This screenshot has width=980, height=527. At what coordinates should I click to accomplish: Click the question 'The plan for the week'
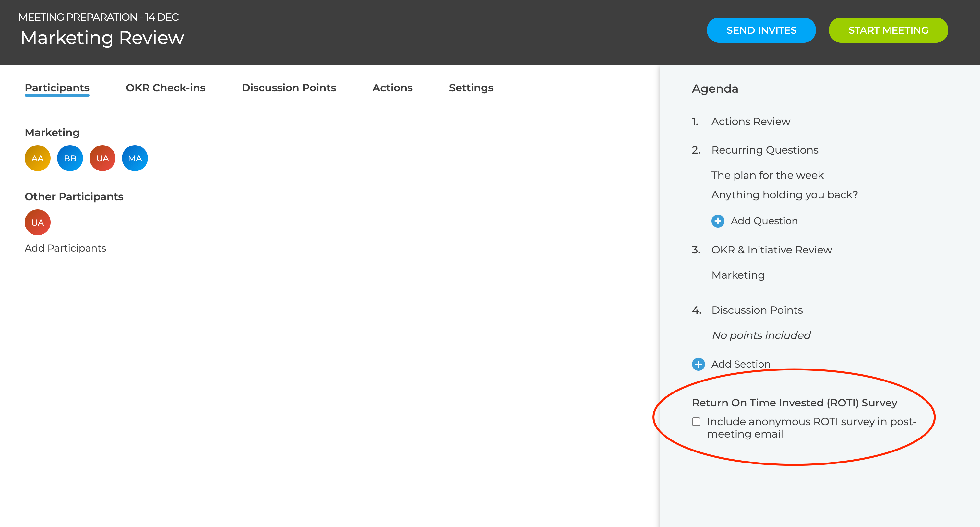point(767,175)
